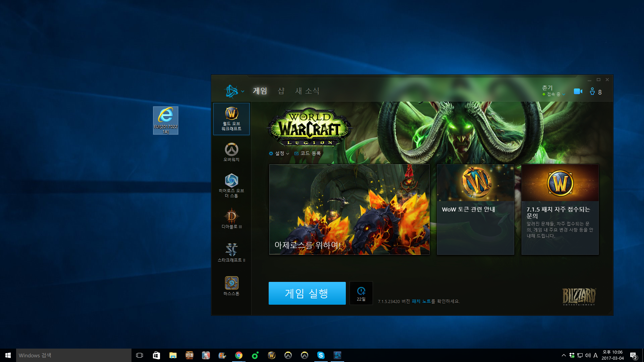Viewport: 644px width, 362px height.
Task: Select World of Warcraft in the game sidebar
Action: click(231, 119)
